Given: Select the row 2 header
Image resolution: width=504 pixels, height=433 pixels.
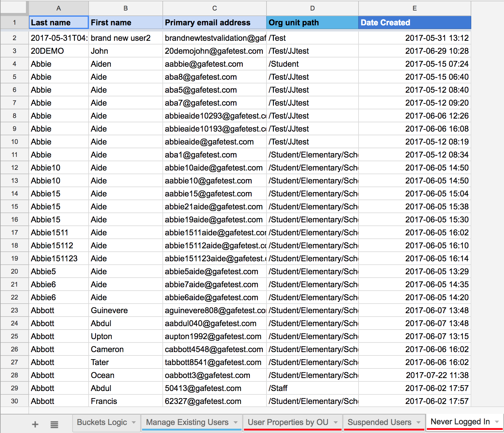Looking at the screenshot, I should click(15, 38).
